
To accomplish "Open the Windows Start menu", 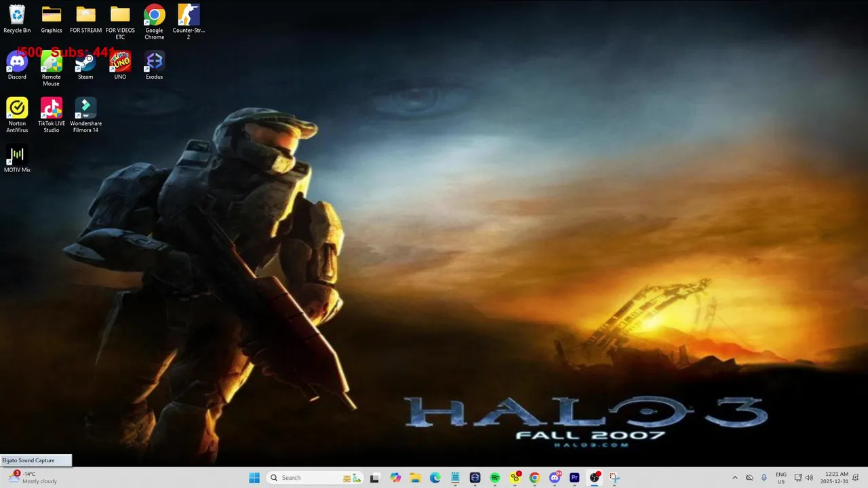I will click(254, 478).
